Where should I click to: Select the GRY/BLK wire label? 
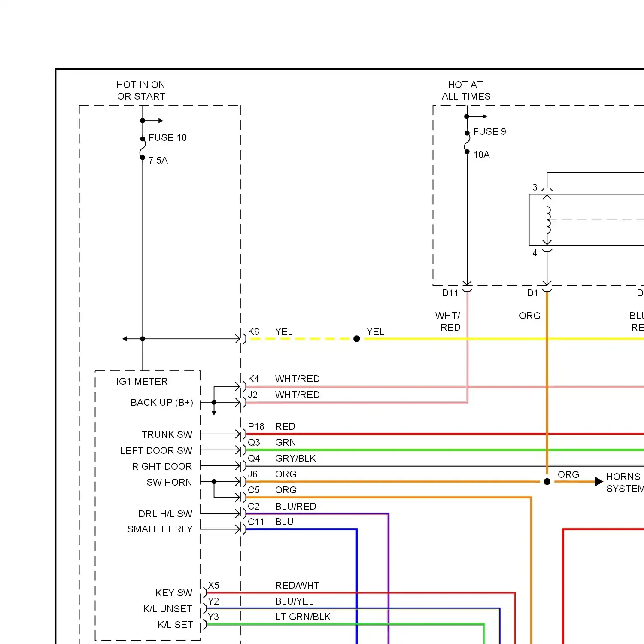[x=295, y=458]
